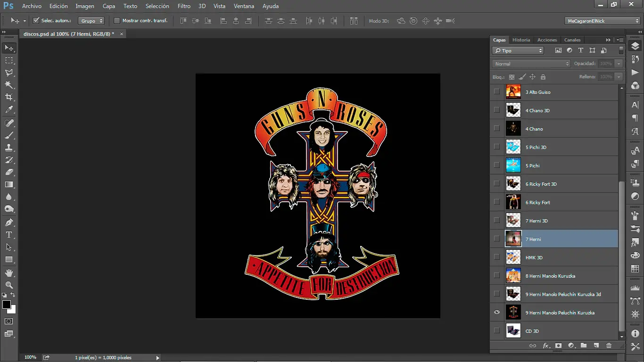Viewport: 644px width, 362px height.
Task: Show the CD 3D layer
Action: click(x=497, y=330)
